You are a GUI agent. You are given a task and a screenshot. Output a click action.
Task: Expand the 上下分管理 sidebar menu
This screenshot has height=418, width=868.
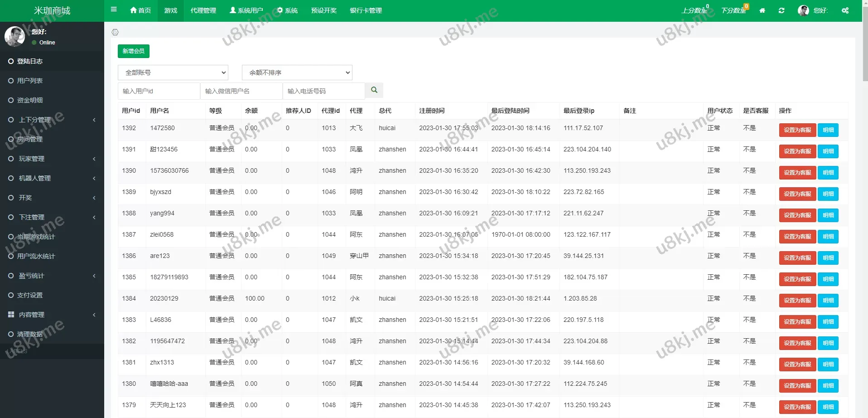point(52,120)
